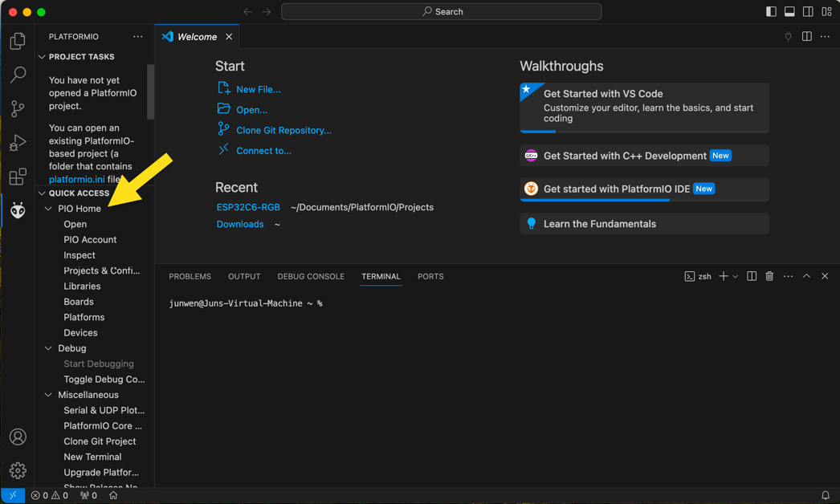Switch to the OUTPUT panel tab
This screenshot has width=840, height=504.
tap(244, 276)
